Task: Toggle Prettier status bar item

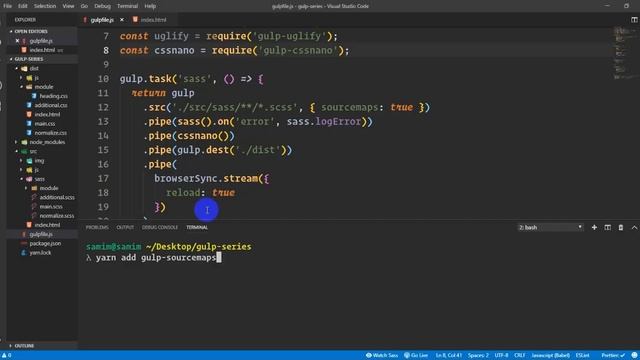Action: 613,356
